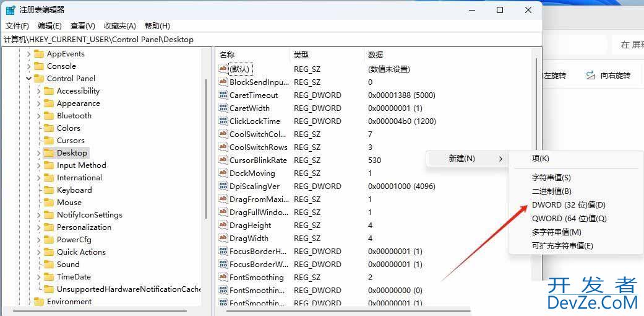Select the TimeDate key in tree

pyautogui.click(x=74, y=276)
